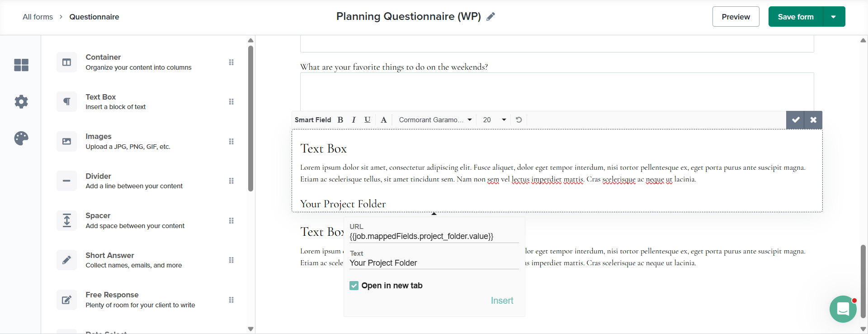Apply italic formatting in text toolbar
Screen dimensions: 868x334
(x=354, y=120)
